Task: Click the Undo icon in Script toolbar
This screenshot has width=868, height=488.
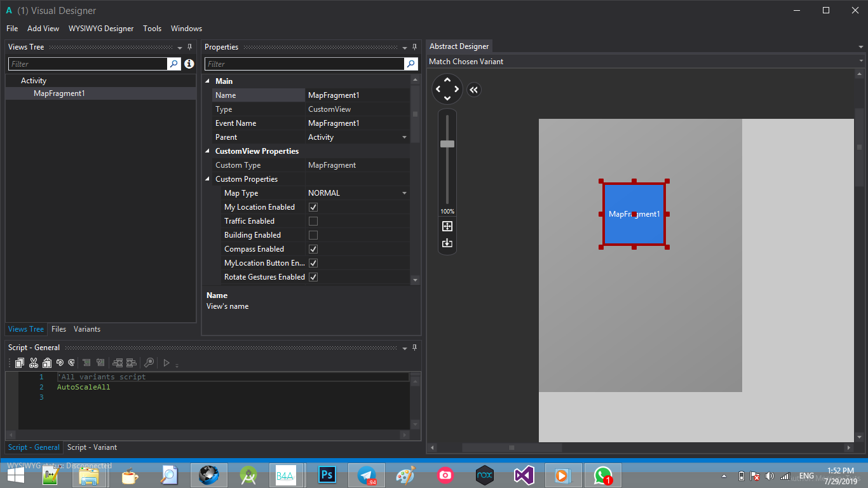Action: (60, 363)
